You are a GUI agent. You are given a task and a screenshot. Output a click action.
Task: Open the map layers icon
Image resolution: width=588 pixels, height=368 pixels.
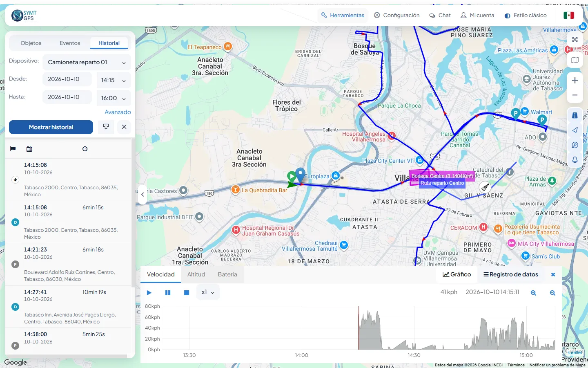(x=575, y=60)
